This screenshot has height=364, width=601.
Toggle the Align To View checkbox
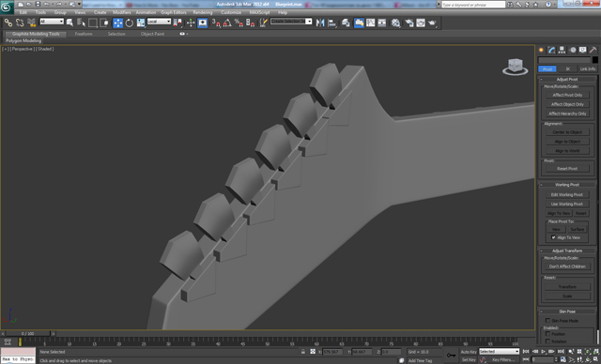pyautogui.click(x=553, y=237)
